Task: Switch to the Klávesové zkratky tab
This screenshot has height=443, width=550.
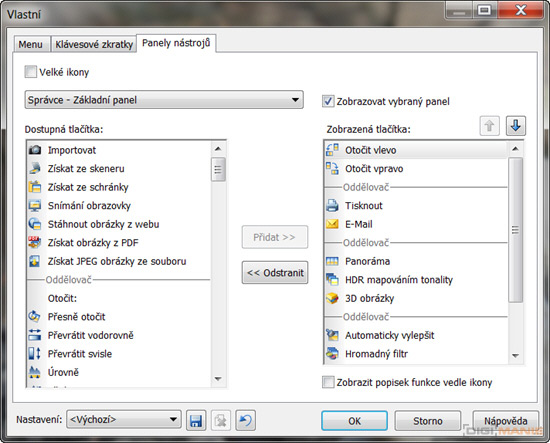Action: 94,45
